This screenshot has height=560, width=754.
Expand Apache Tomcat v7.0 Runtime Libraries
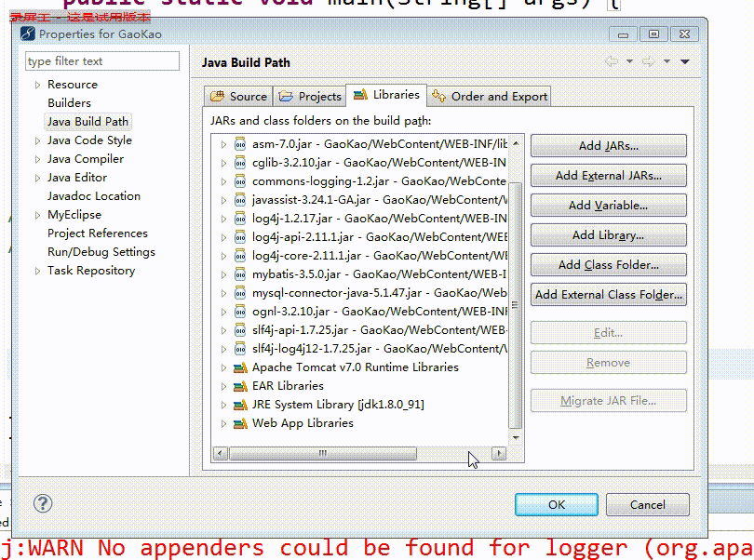223,367
